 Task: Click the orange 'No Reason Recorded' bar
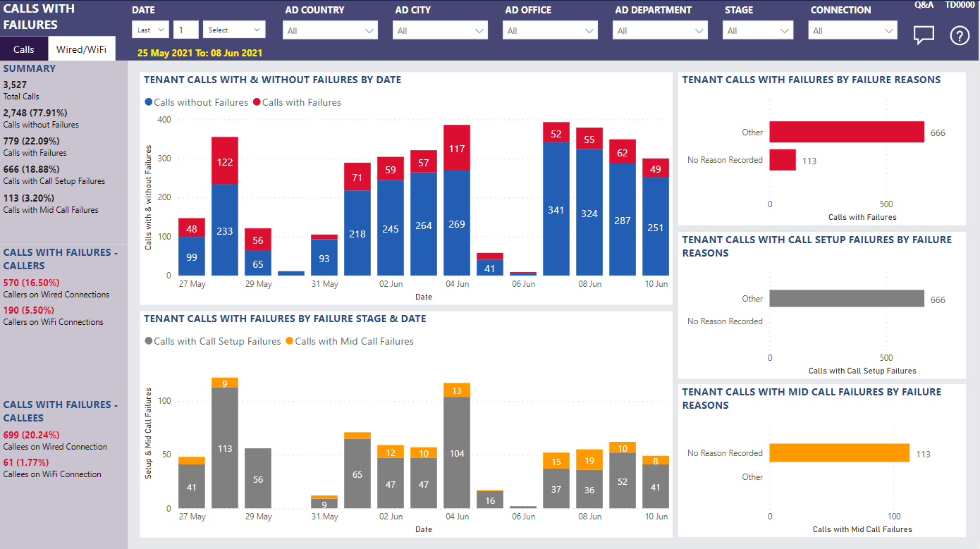840,452
